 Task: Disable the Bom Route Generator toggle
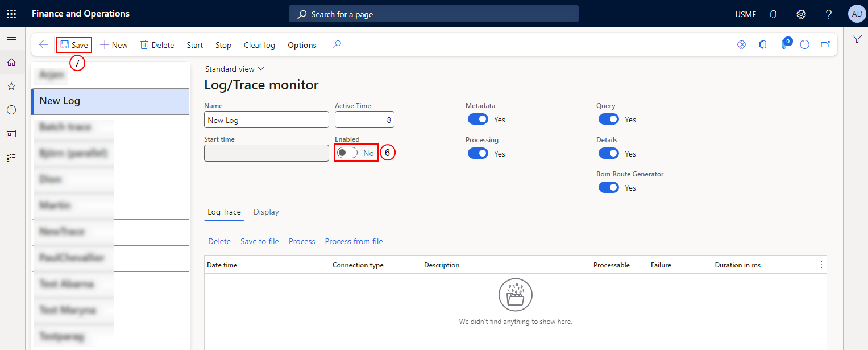(x=609, y=188)
